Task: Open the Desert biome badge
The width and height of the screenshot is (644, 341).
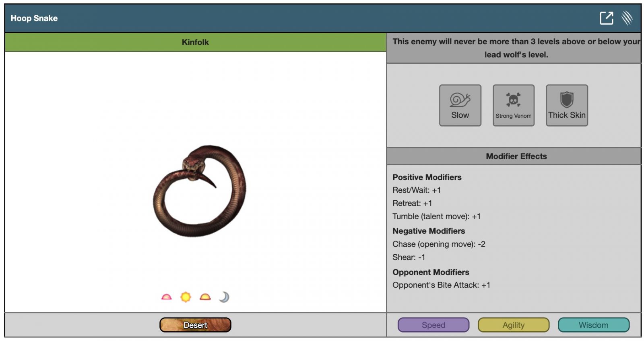Action: 195,325
